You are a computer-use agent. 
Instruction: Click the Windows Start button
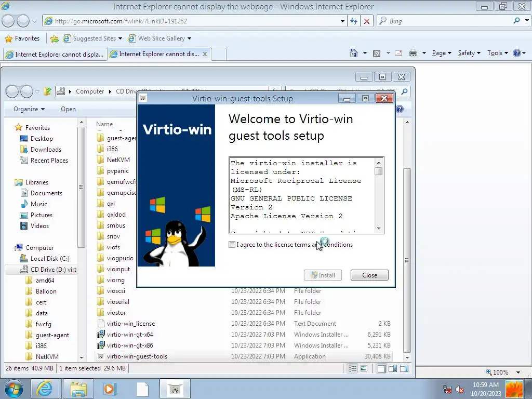pyautogui.click(x=14, y=389)
